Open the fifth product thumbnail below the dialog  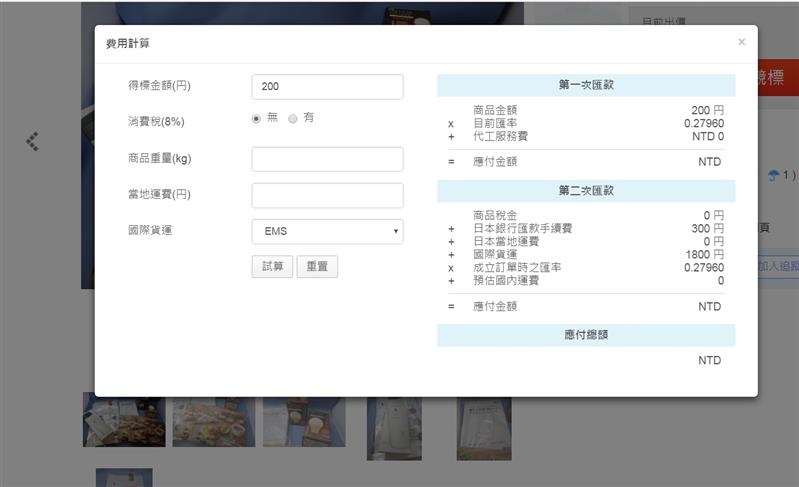point(484,428)
